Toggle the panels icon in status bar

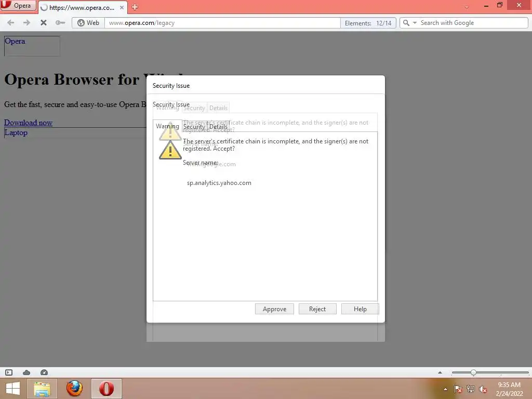[x=9, y=373]
